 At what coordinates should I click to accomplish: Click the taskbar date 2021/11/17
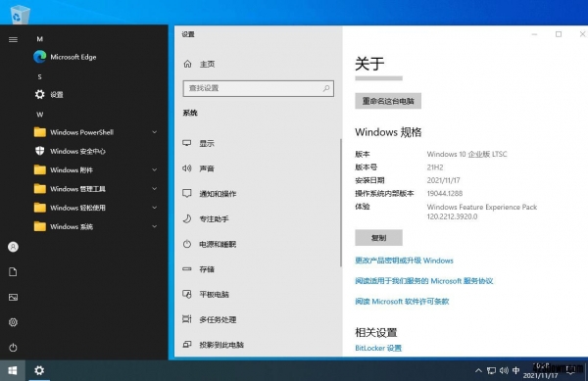pyautogui.click(x=540, y=375)
